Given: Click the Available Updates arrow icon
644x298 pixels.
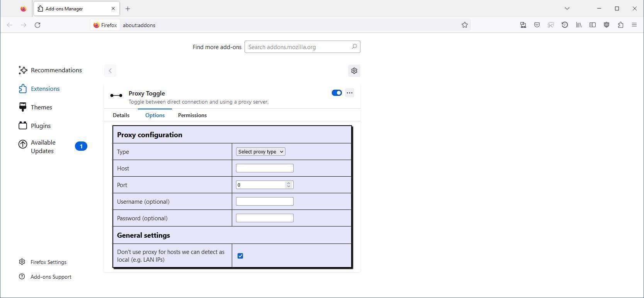Looking at the screenshot, I should pyautogui.click(x=23, y=144).
